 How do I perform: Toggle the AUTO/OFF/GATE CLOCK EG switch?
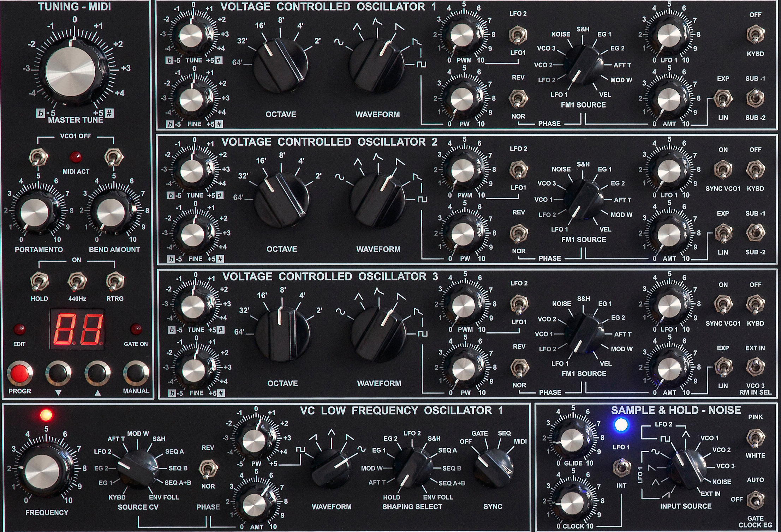(755, 500)
